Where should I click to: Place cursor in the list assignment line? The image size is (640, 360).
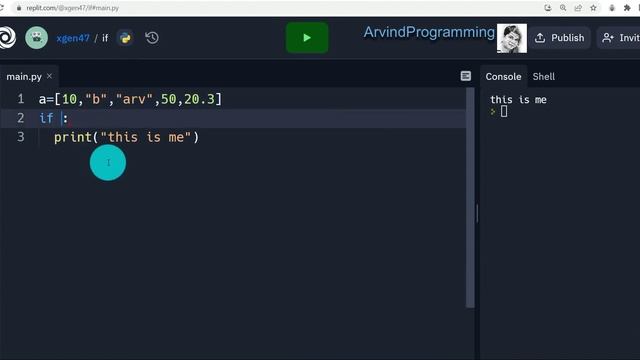click(130, 99)
